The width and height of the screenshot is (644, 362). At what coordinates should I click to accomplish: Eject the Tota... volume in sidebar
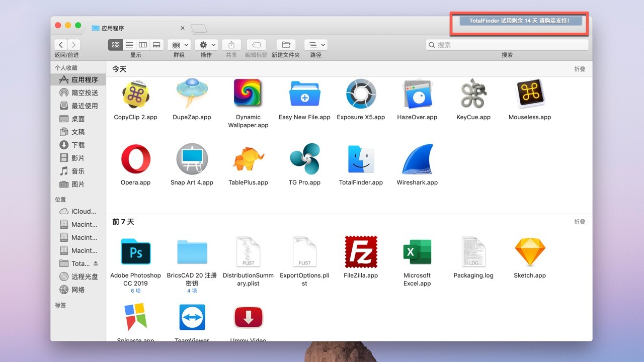(96, 263)
